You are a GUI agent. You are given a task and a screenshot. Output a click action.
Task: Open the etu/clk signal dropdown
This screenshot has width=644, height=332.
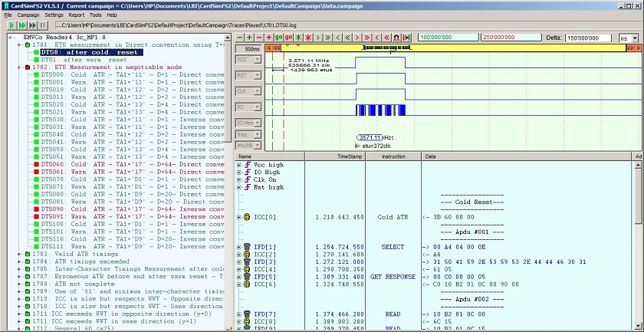click(257, 146)
